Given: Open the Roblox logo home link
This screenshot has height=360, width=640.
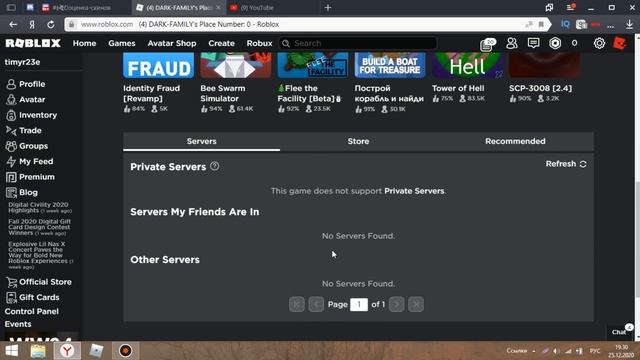Looking at the screenshot, I should tap(33, 43).
